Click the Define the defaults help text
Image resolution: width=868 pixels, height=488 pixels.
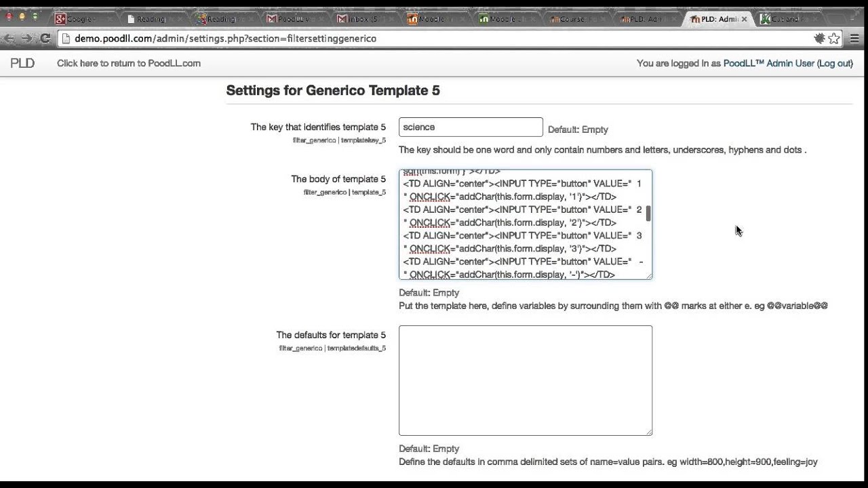[x=608, y=462]
